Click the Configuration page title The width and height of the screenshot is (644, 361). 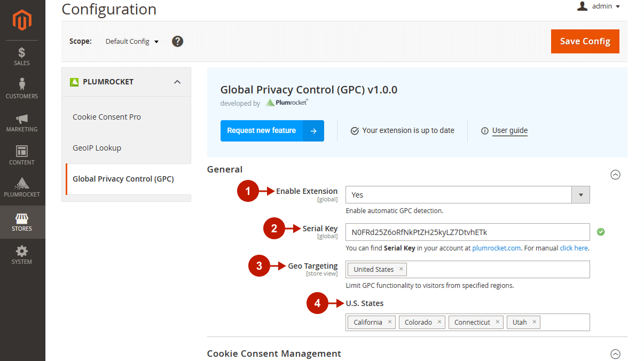point(109,9)
